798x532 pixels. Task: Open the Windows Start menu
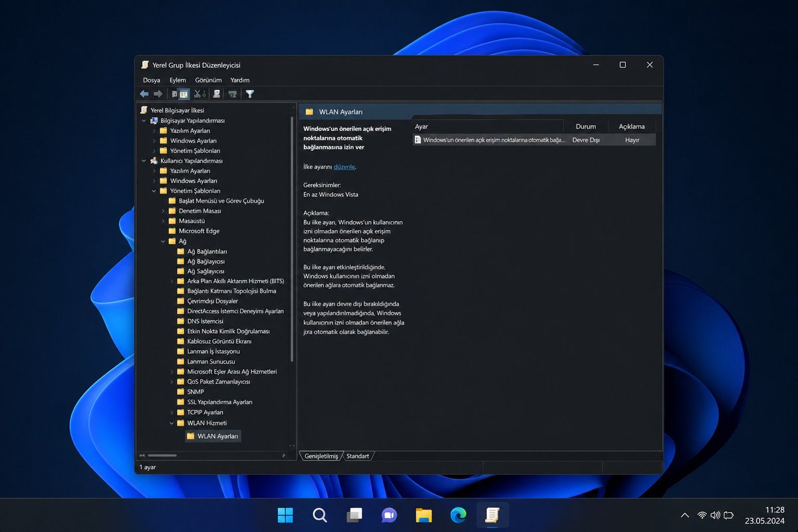[x=285, y=515]
